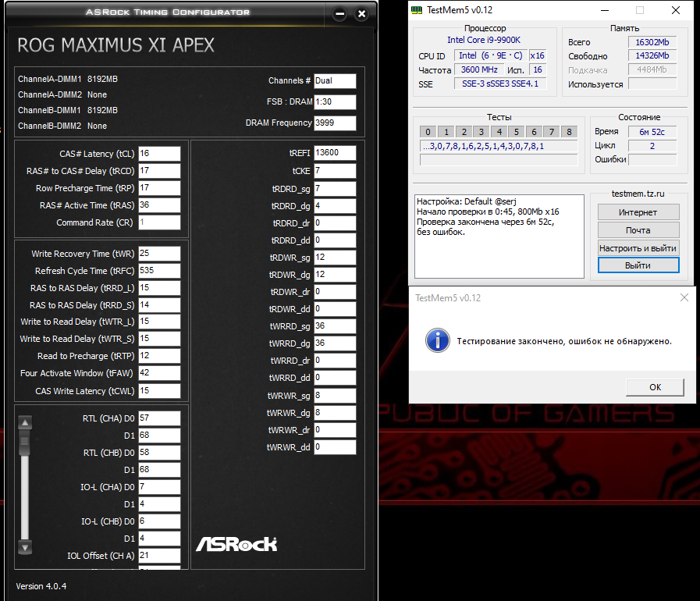Click the tRCD value field
The height and width of the screenshot is (601, 700).
tap(159, 171)
